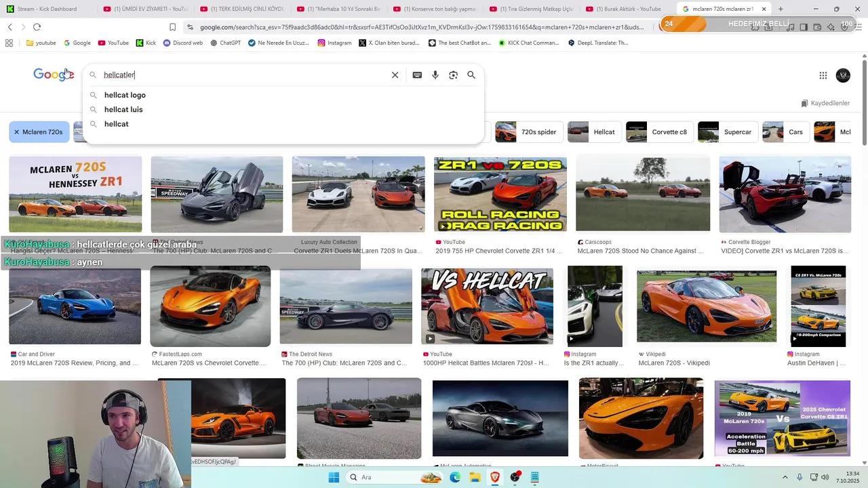Start voice search with the microphone icon

tap(435, 75)
